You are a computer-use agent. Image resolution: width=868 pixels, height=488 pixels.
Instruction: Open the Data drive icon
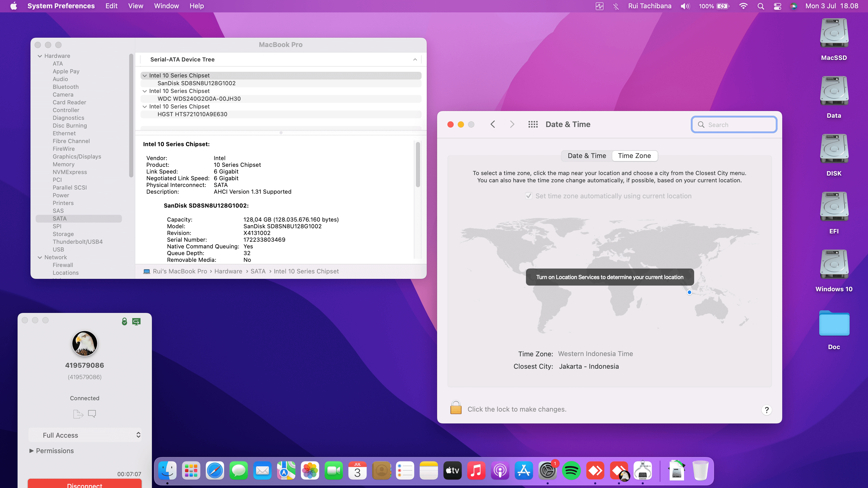834,91
